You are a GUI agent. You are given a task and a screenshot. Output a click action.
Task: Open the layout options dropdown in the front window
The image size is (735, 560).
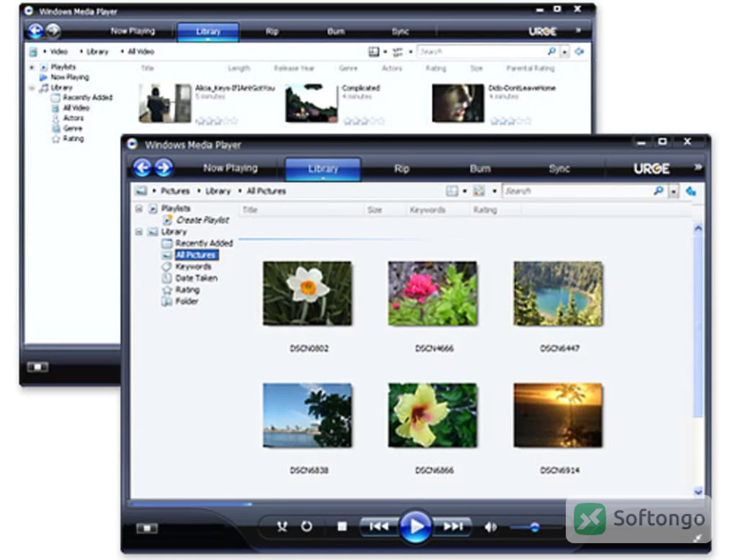[x=465, y=191]
